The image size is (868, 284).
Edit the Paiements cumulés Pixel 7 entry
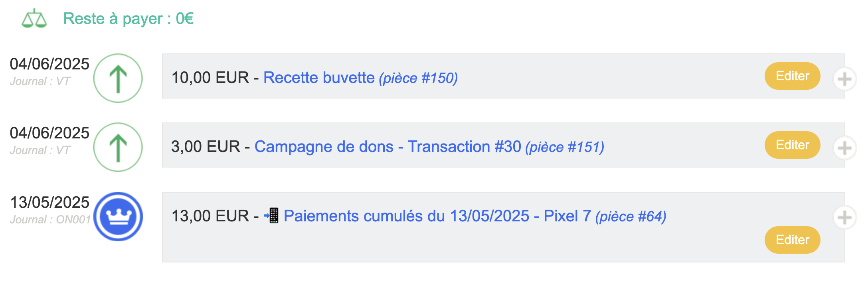pos(792,240)
